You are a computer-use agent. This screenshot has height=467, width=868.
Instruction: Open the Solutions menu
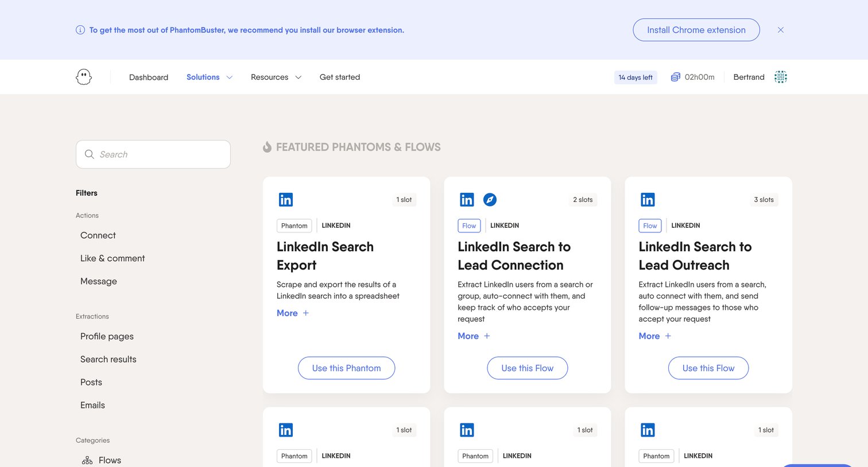(203, 77)
